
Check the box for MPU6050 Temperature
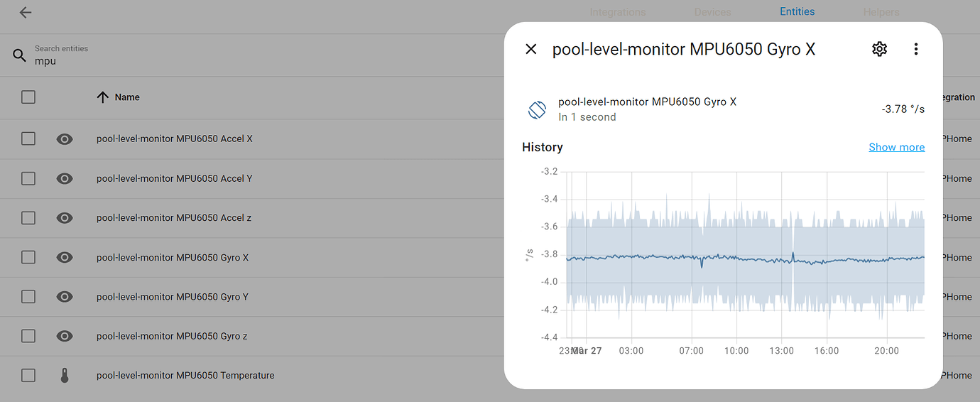tap(28, 376)
